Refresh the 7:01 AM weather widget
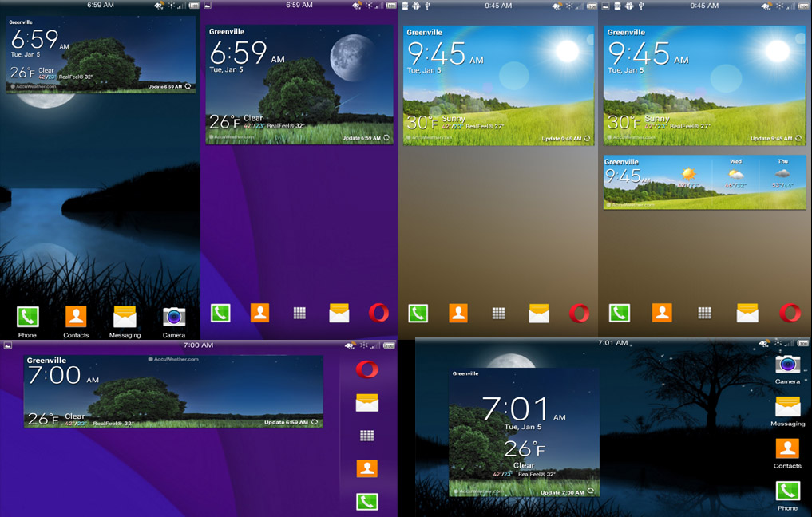812x517 pixels. [x=590, y=492]
